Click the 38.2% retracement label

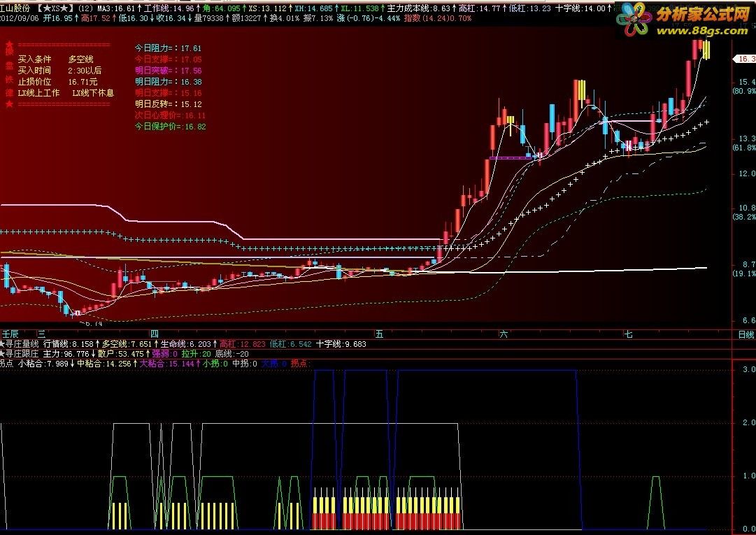pyautogui.click(x=744, y=217)
